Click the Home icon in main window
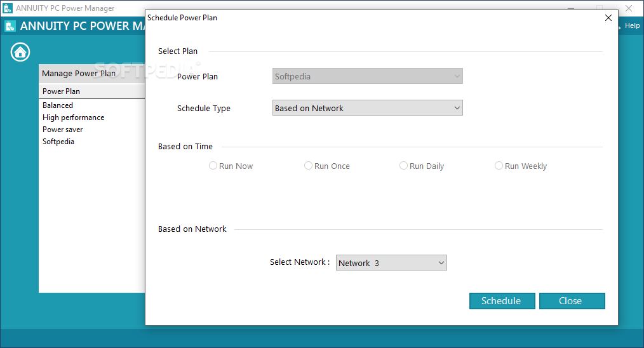 click(20, 52)
